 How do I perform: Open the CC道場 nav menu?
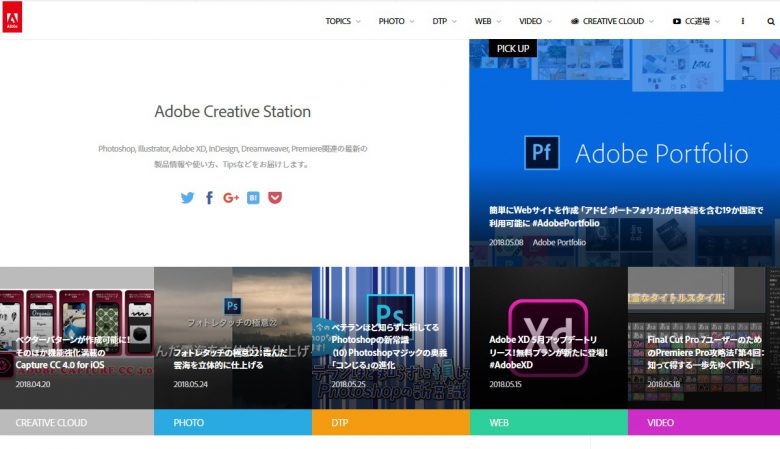pos(697,21)
